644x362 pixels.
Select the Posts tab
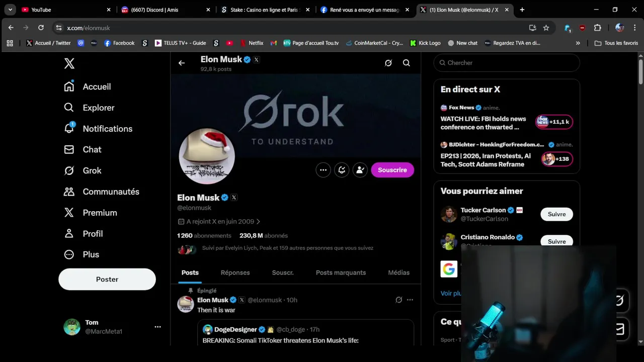tap(190, 273)
